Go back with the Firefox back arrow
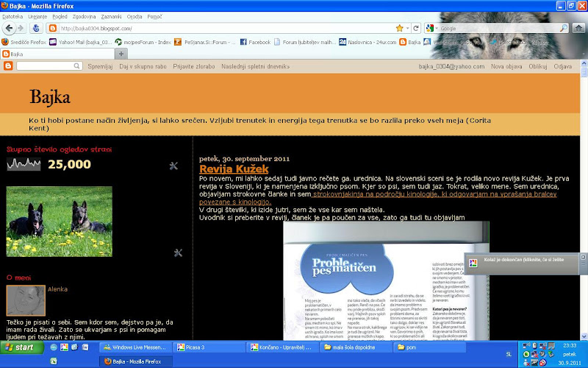588x368 pixels. (x=9, y=28)
